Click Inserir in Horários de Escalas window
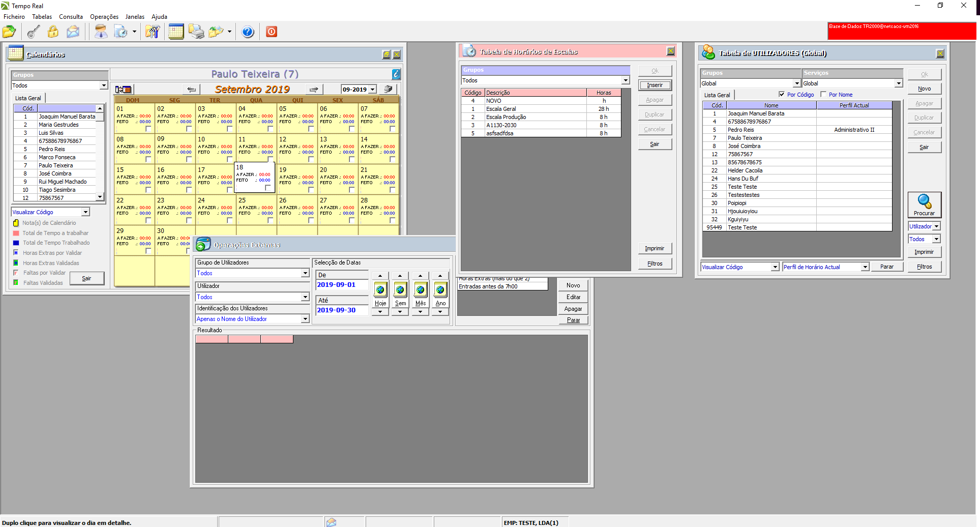The height and width of the screenshot is (527, 980). point(655,85)
